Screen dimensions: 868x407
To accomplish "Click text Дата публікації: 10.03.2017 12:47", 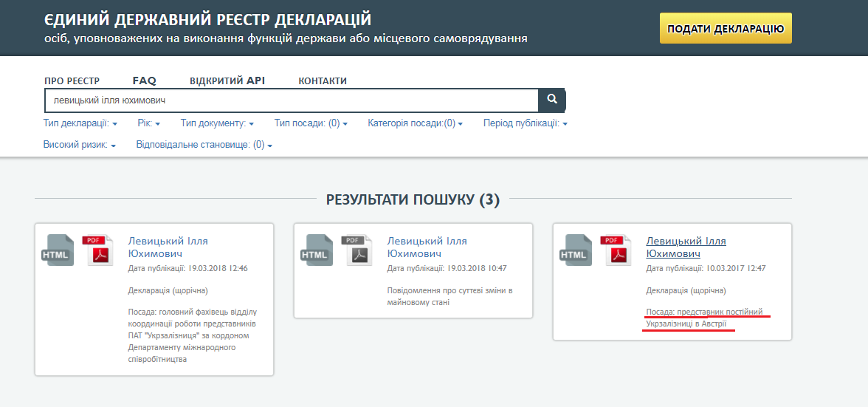I will pos(706,269).
